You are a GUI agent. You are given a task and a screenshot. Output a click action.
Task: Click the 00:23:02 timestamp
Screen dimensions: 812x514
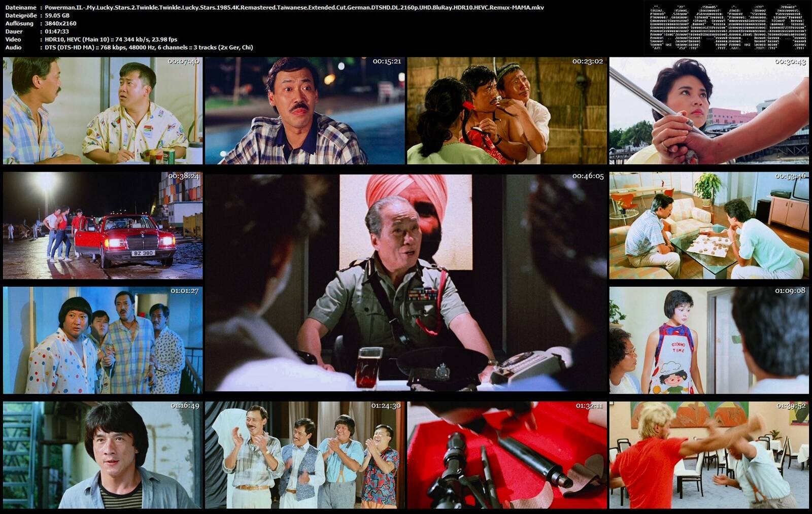[588, 61]
